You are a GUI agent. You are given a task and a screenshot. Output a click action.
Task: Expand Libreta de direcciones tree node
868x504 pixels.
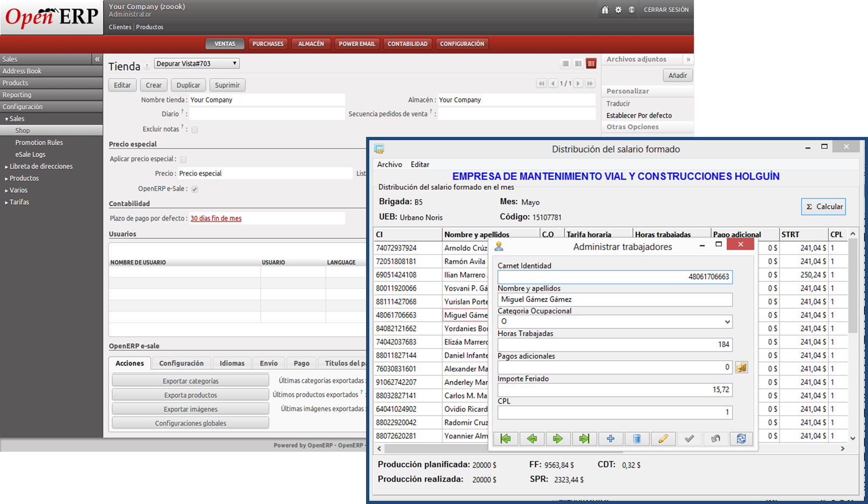click(6, 167)
